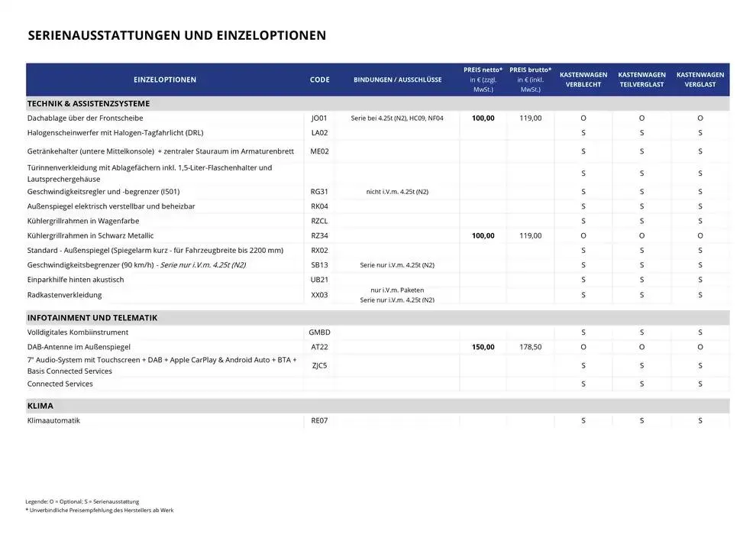
Task: Click the 'Dachablage über der Frontscheibe' option text
Action: [x=85, y=118]
